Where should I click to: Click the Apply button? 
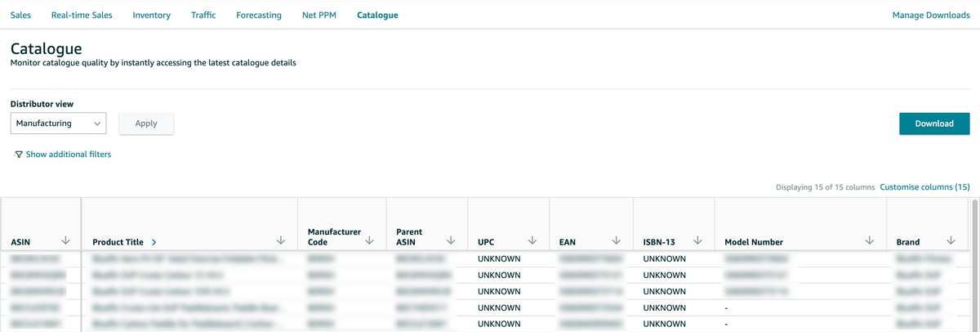point(146,123)
